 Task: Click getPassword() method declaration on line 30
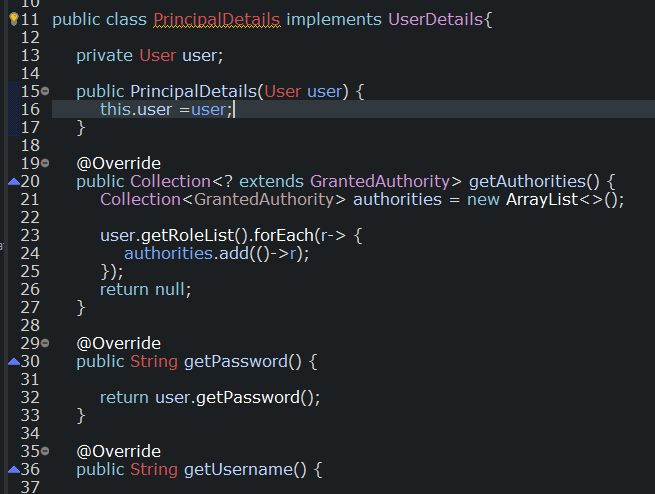pyautogui.click(x=243, y=362)
